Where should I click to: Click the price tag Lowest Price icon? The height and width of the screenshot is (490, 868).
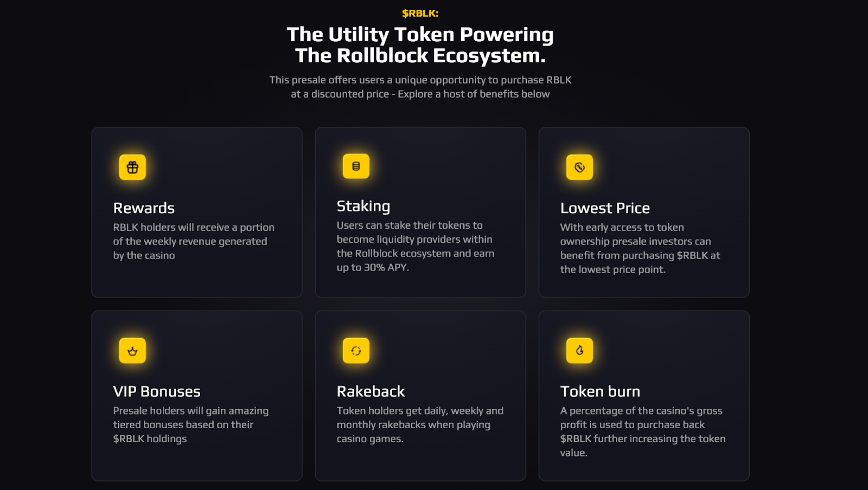579,167
